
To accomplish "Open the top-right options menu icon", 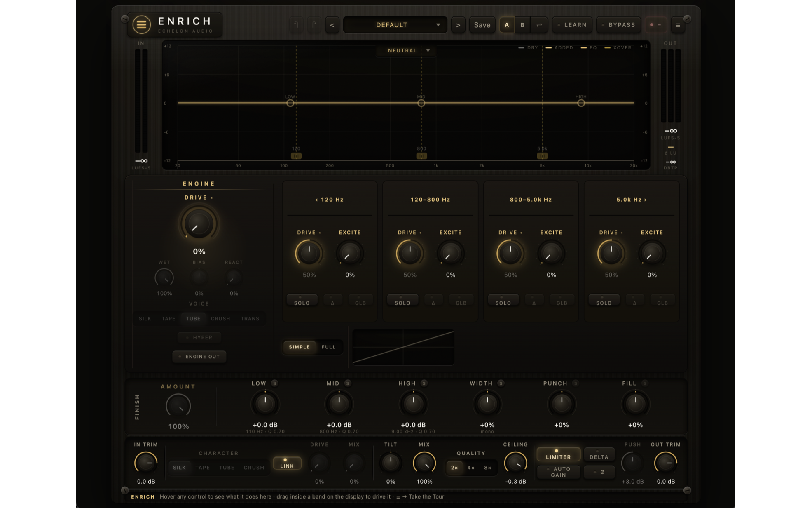I will tap(678, 25).
